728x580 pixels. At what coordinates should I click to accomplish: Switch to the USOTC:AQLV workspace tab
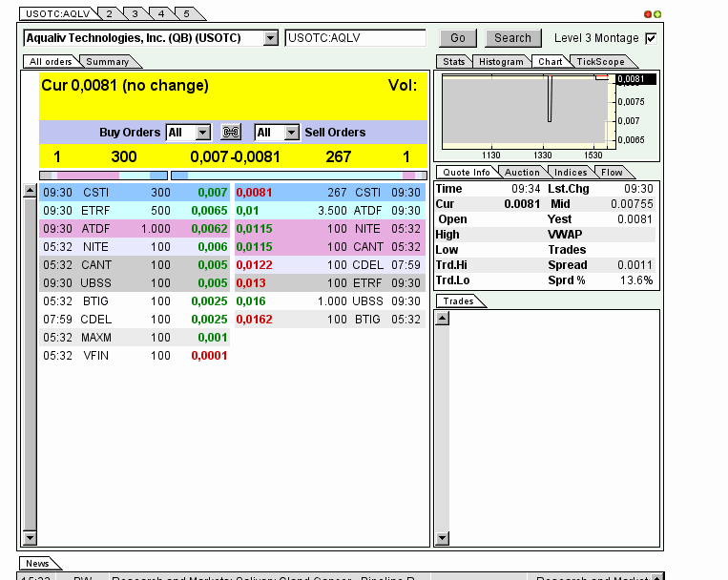pyautogui.click(x=58, y=14)
